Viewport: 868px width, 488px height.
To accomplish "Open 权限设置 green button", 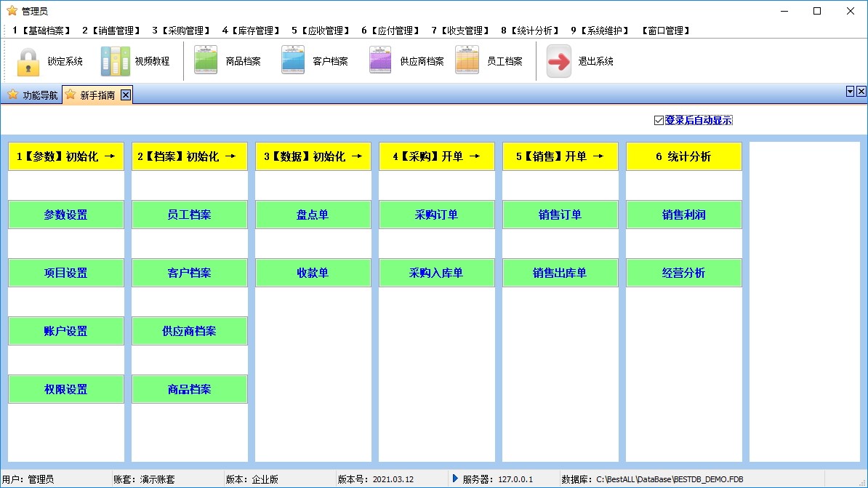I will [66, 389].
